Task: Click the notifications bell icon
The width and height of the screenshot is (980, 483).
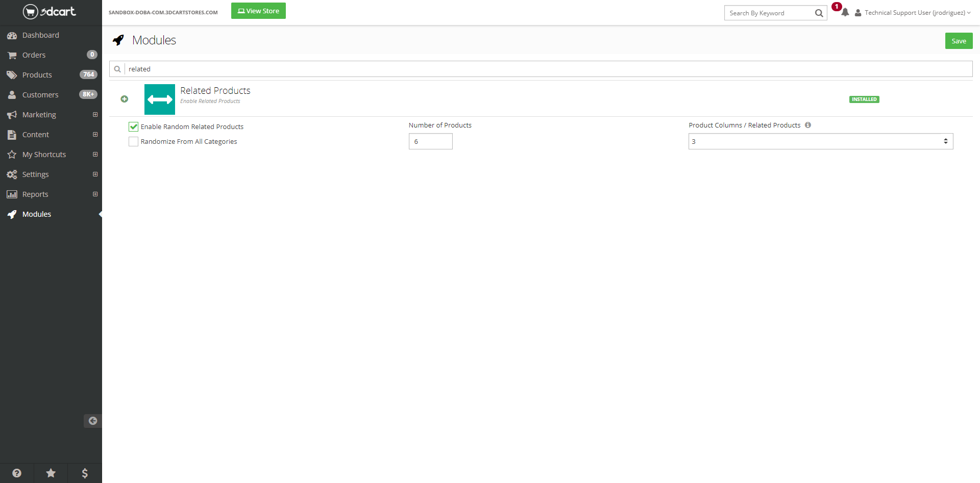Action: point(845,13)
